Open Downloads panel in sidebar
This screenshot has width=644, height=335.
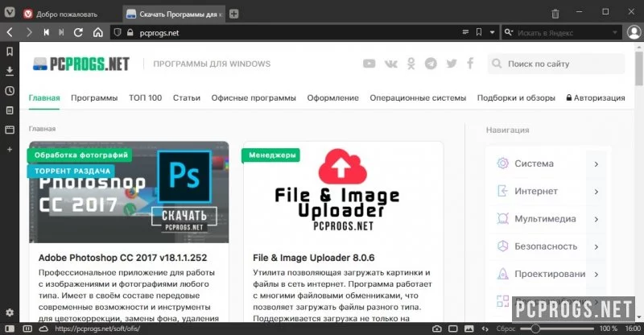pos(10,71)
